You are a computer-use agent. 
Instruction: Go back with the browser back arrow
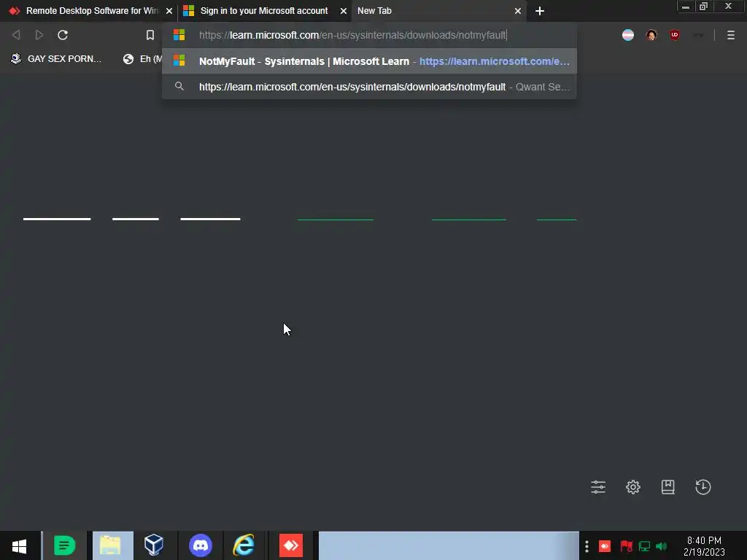[16, 35]
